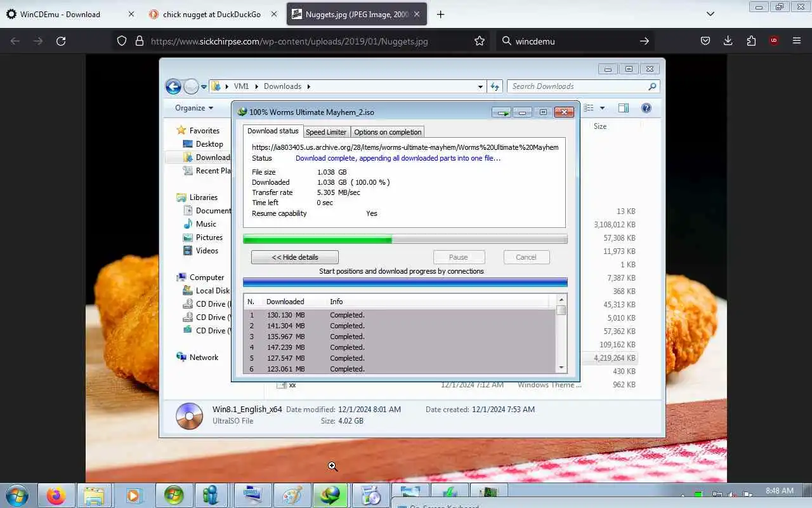This screenshot has width=812, height=508.
Task: Close the WinCDEmu - Download tab
Action: (x=131, y=14)
